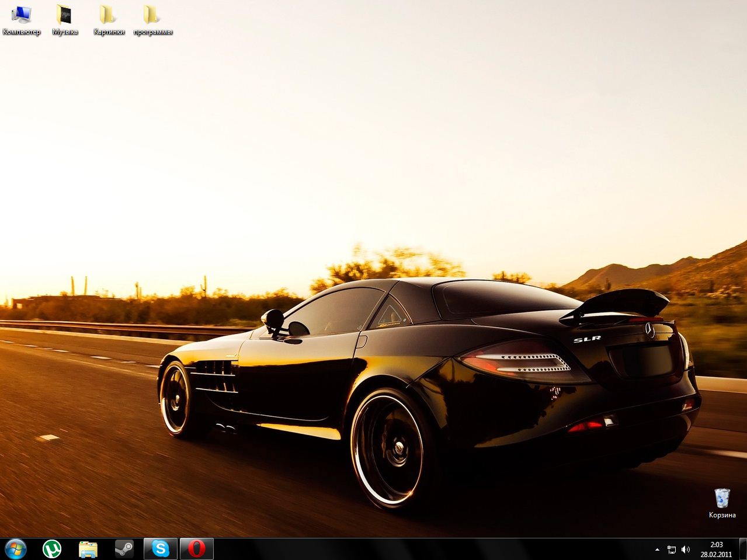Expand hidden tray icons arrow

pyautogui.click(x=658, y=549)
